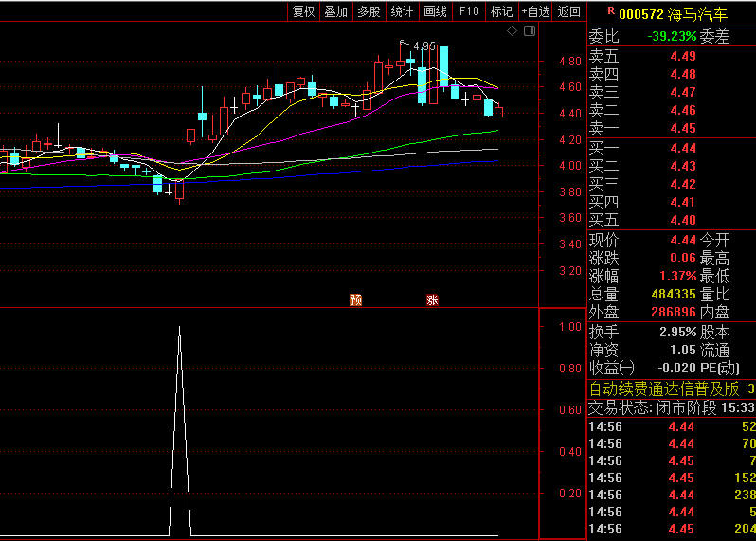Viewport: 756px width, 541px height.
Task: Open the 叠加 overlay option
Action: 336,11
